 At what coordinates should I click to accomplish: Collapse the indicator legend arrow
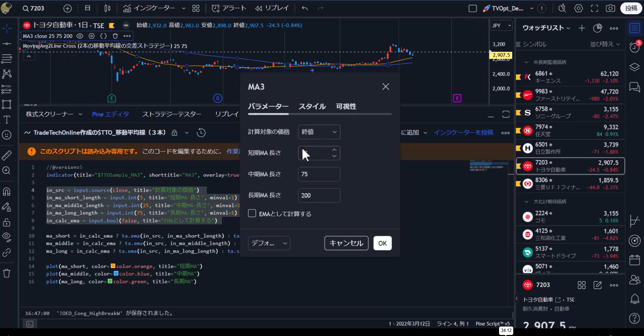coord(29,57)
